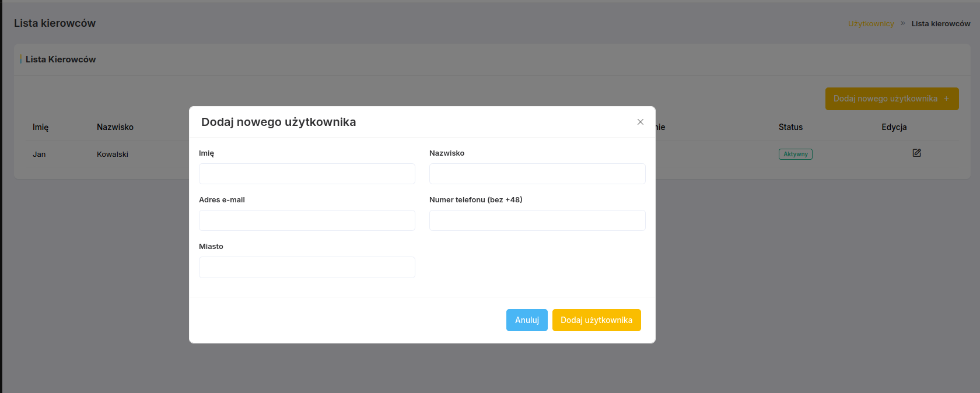Focus the Miasto text field
Screen dimensions: 980x393
point(307,267)
